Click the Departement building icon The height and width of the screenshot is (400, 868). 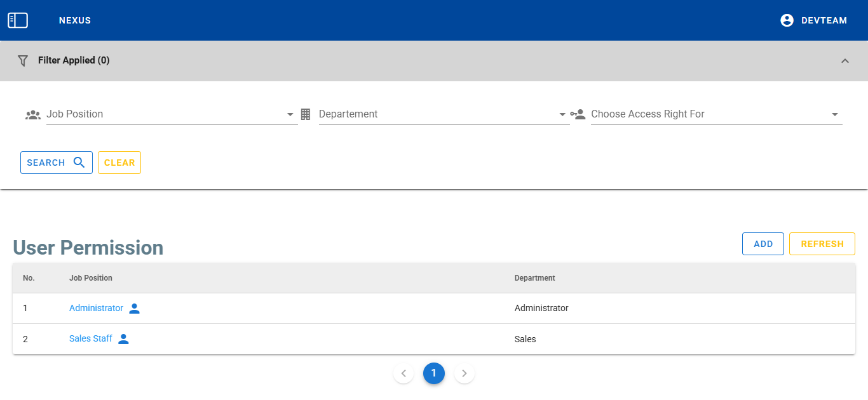click(x=306, y=114)
